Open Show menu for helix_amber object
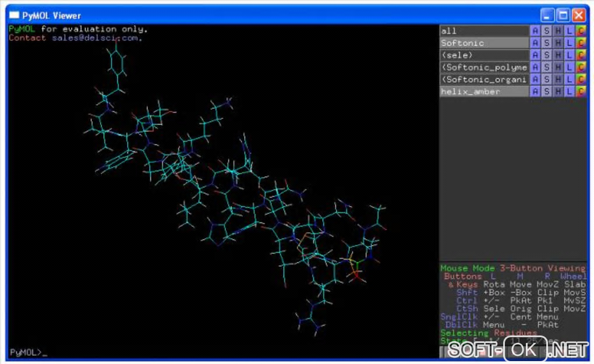 (x=546, y=91)
